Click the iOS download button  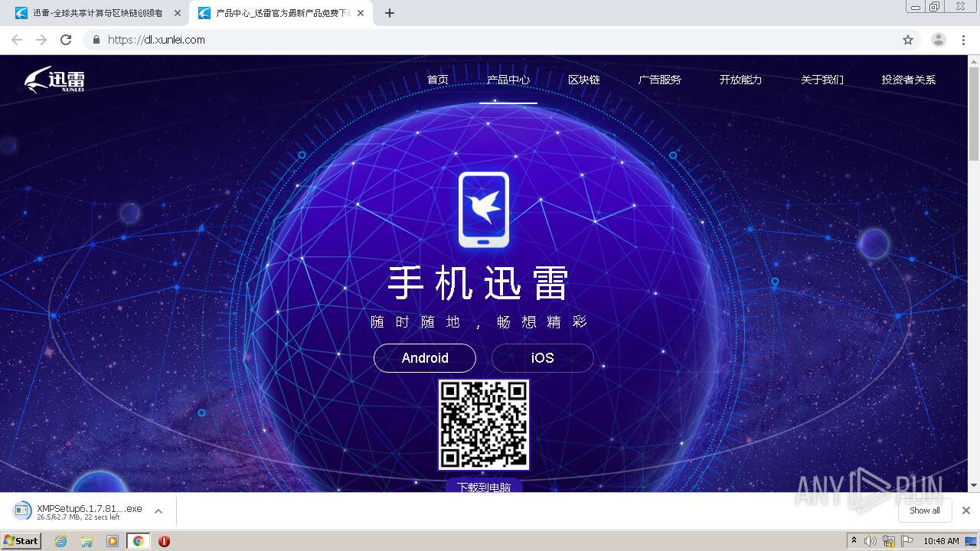click(x=542, y=358)
